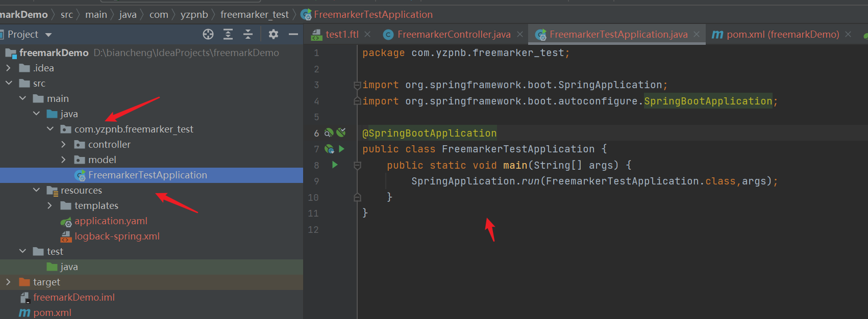Click the run gutter icon on line 8
Screen dimensions: 868x319
pyautogui.click(x=335, y=165)
